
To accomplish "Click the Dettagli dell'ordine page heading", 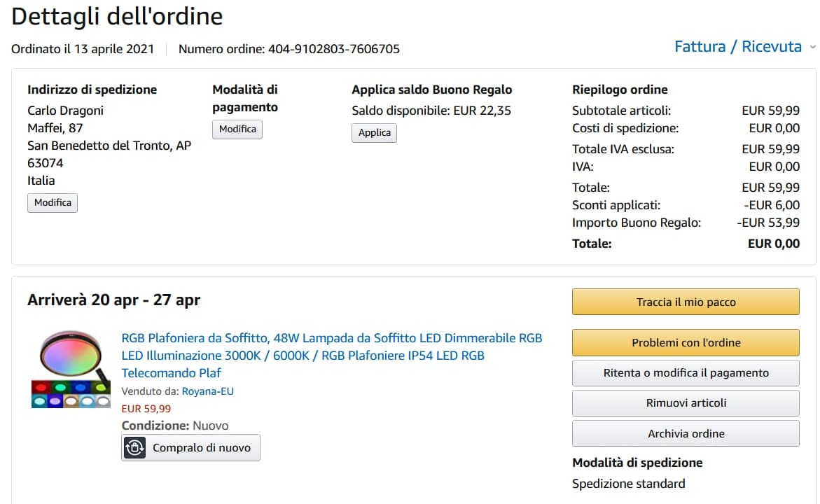I will tap(117, 17).
